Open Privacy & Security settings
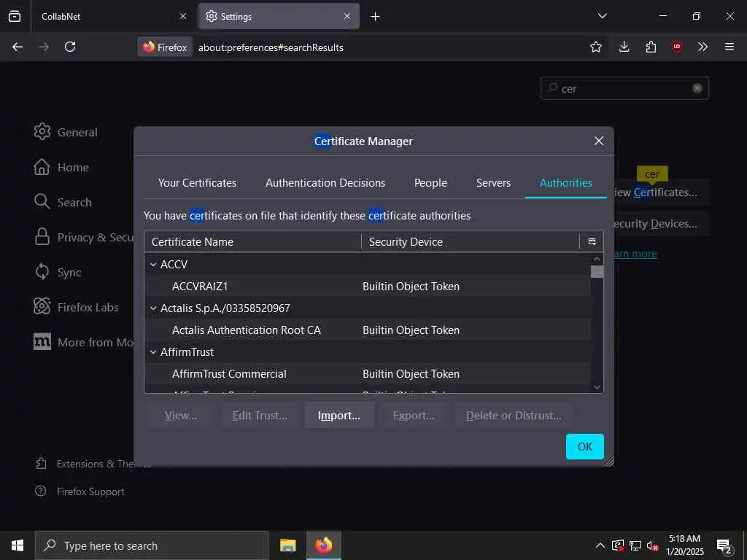 (83, 237)
